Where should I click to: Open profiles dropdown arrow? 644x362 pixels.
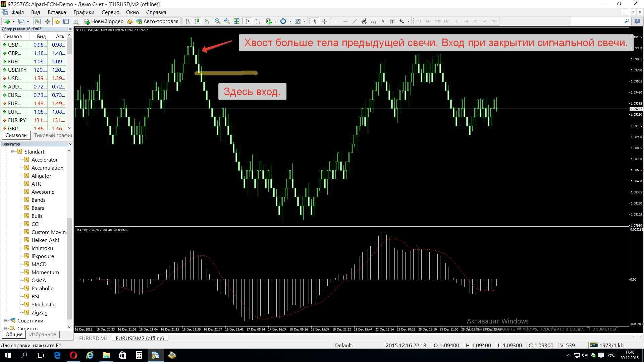[x=28, y=21]
